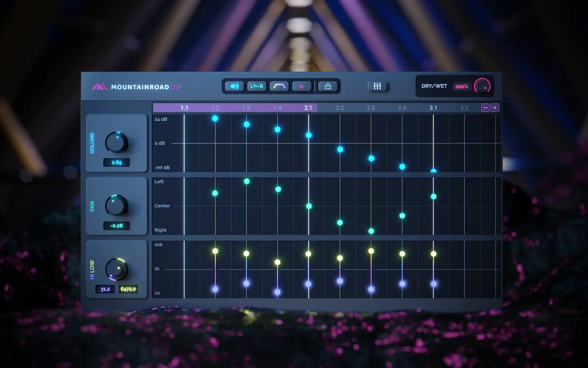588x368 pixels.
Task: Click the minus button to remove a step
Action: click(485, 107)
